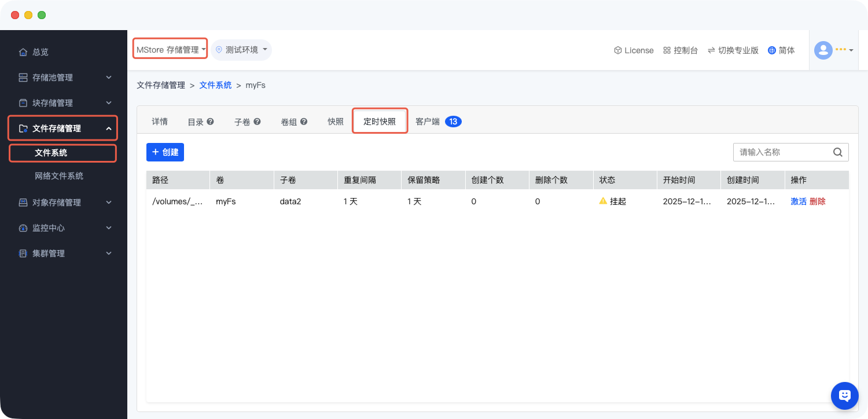This screenshot has height=419, width=868.
Task: Open the 测试环境 environment dropdown
Action: click(241, 50)
